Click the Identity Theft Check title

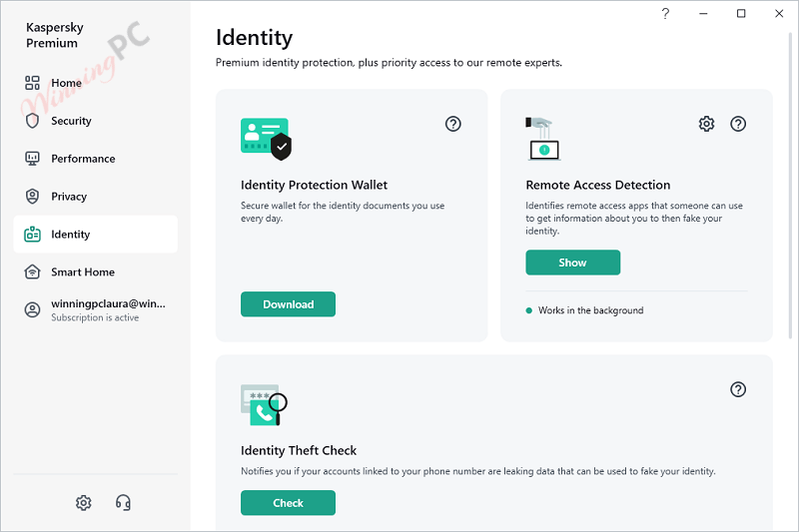pos(299,450)
